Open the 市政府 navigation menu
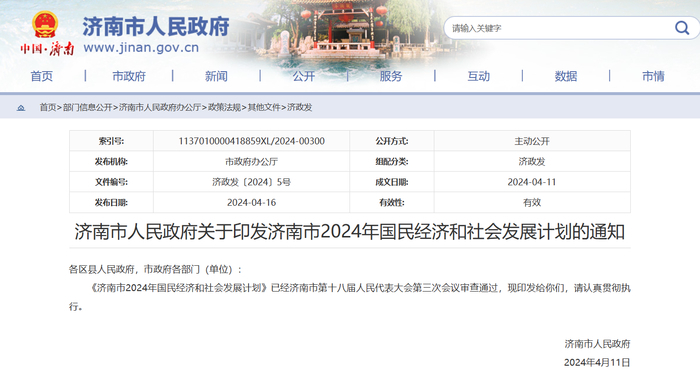Image resolution: width=700 pixels, height=373 pixels. coord(129,76)
